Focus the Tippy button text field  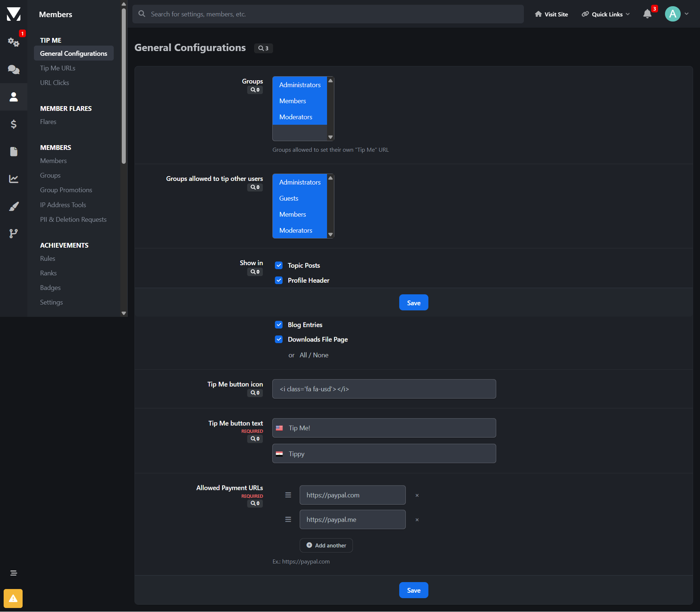click(384, 454)
